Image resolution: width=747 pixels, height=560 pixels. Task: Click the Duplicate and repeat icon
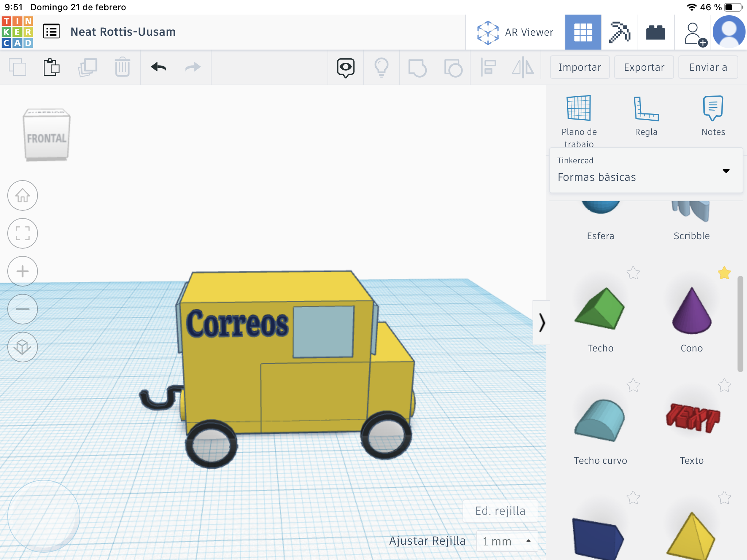(x=87, y=67)
